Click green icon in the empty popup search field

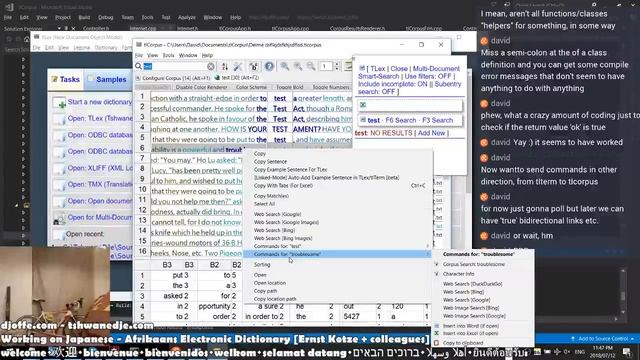363,105
